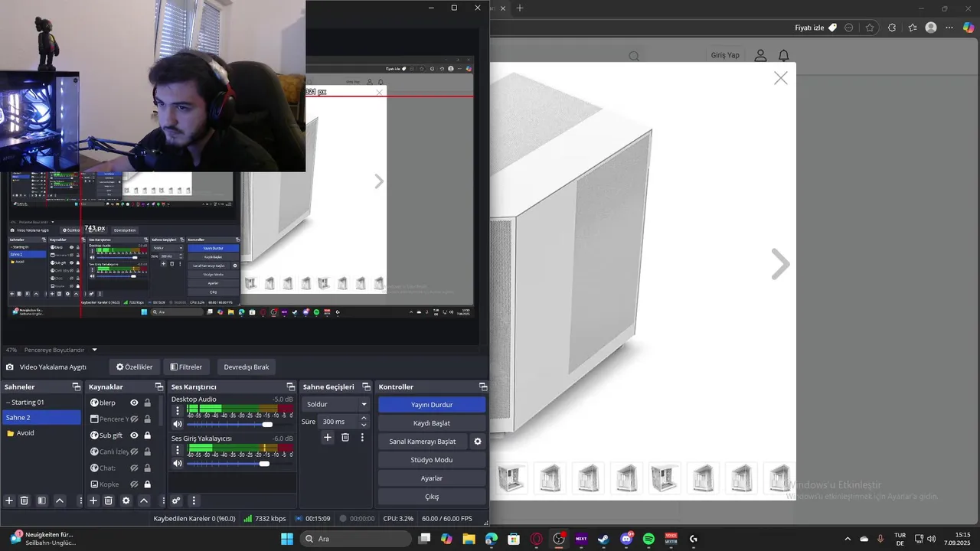Click the Devredışı Bırak button
980x551 pixels.
click(x=247, y=367)
